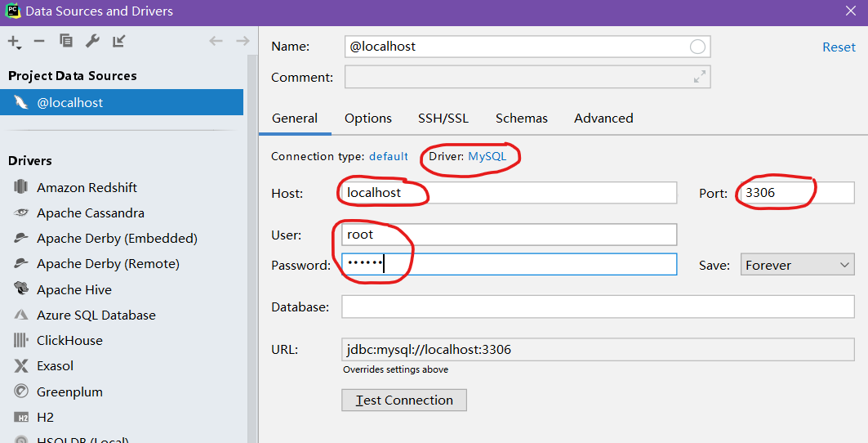This screenshot has height=443, width=868.
Task: Select the ClickHouse driver
Action: pyautogui.click(x=69, y=341)
